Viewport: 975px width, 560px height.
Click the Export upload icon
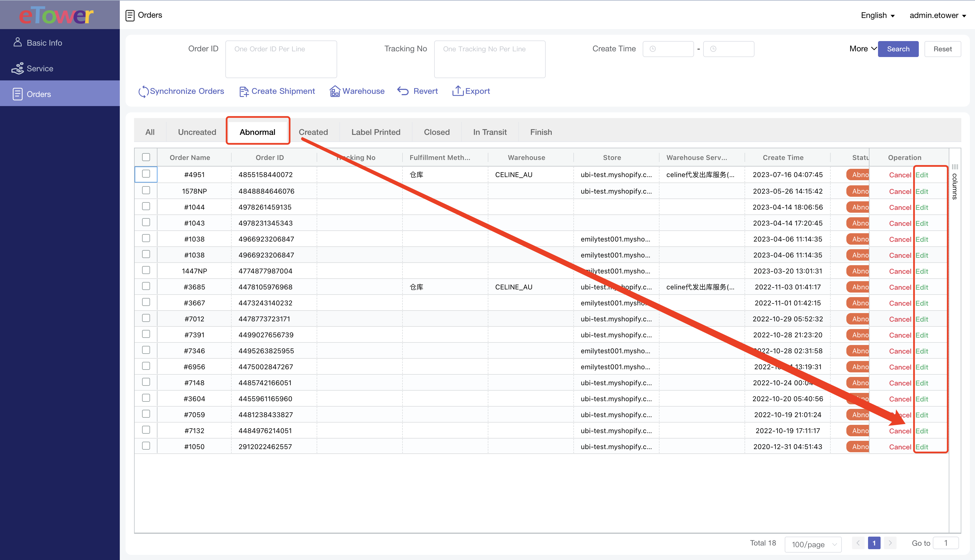coord(458,91)
